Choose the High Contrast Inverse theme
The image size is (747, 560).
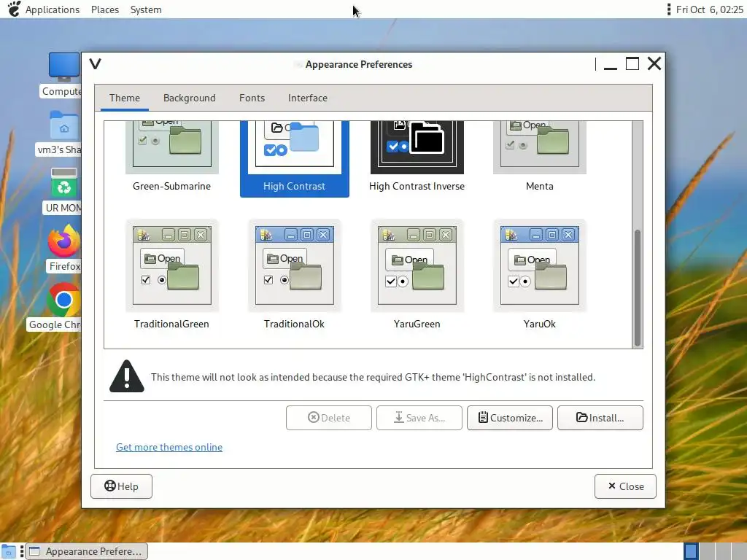417,147
